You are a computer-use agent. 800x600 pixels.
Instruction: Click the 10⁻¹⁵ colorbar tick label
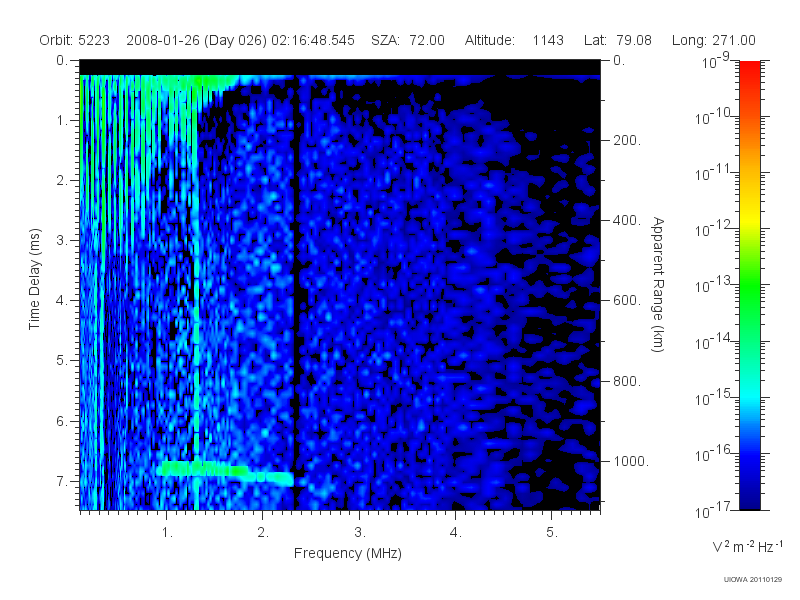tap(714, 397)
